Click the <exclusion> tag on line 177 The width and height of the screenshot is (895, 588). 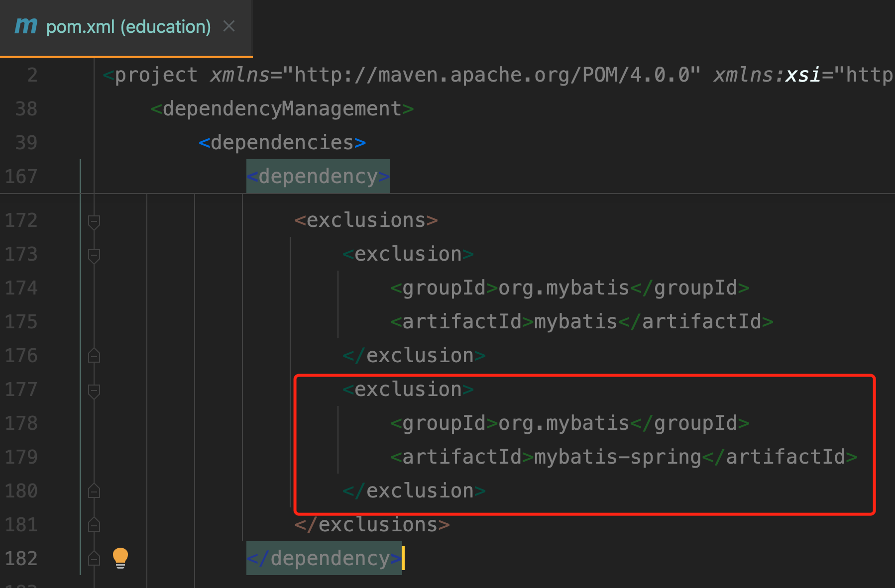(x=408, y=390)
